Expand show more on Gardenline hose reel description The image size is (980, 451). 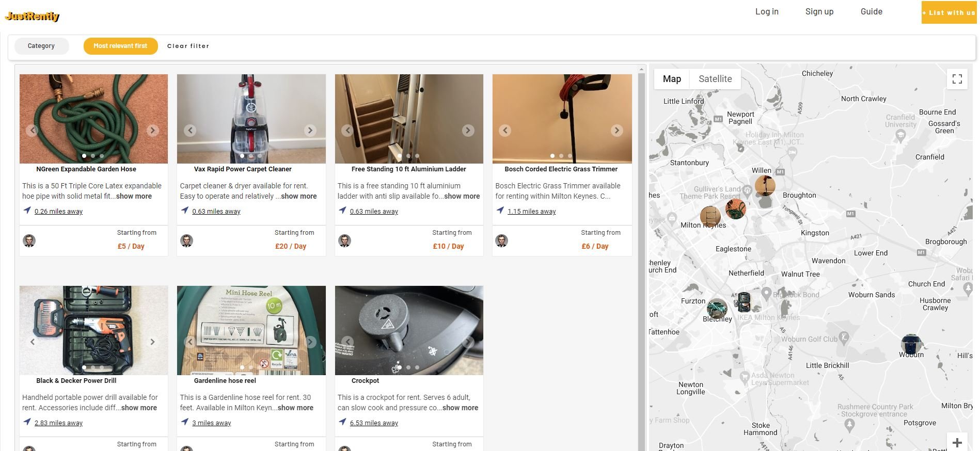pyautogui.click(x=295, y=408)
